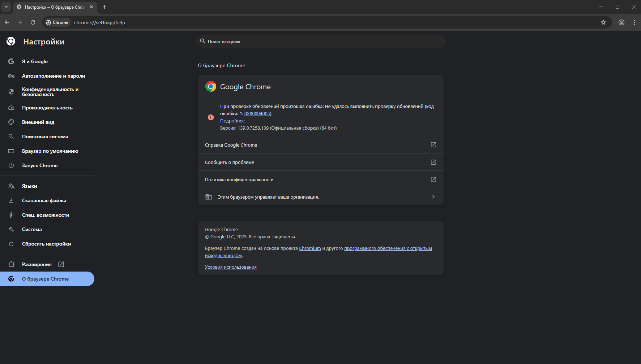Image resolution: width=641 pixels, height=364 pixels.
Task: Click the magnifier icon in settings search
Action: pos(202,41)
